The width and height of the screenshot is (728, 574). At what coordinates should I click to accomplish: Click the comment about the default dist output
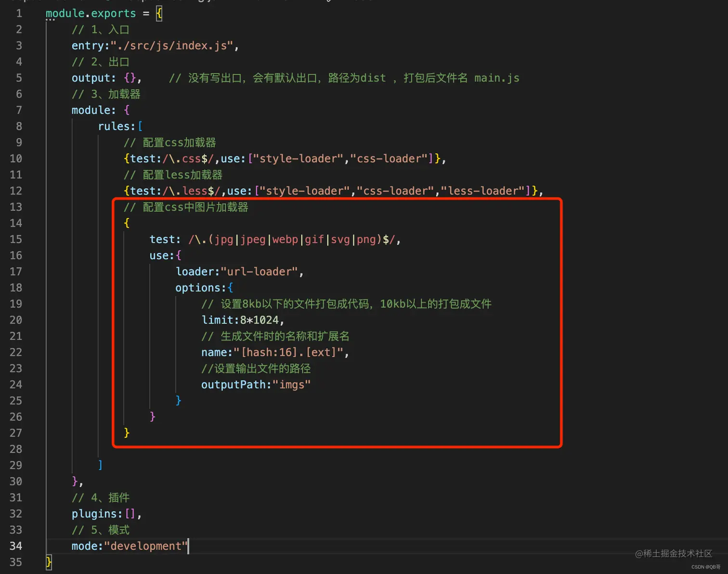click(x=344, y=78)
